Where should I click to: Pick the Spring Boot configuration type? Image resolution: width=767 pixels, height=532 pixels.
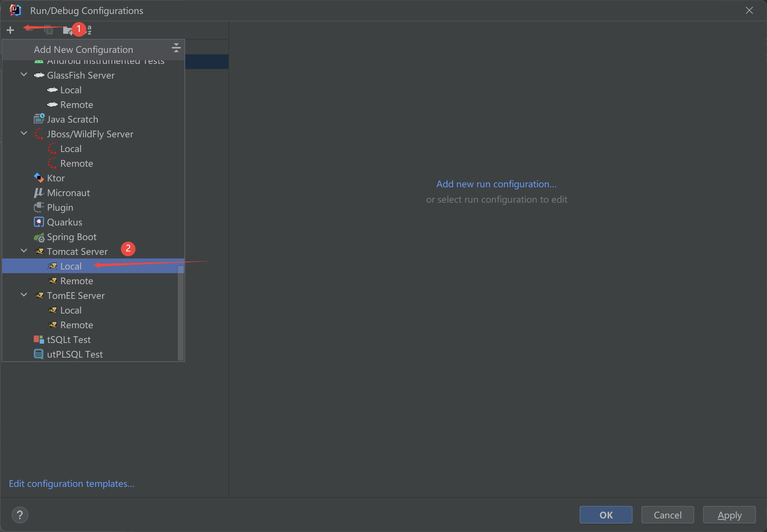(71, 237)
